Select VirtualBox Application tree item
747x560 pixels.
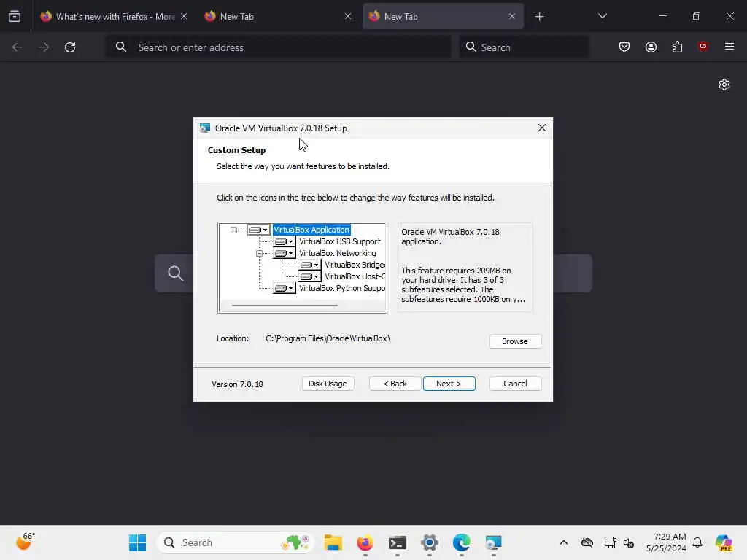coord(311,230)
